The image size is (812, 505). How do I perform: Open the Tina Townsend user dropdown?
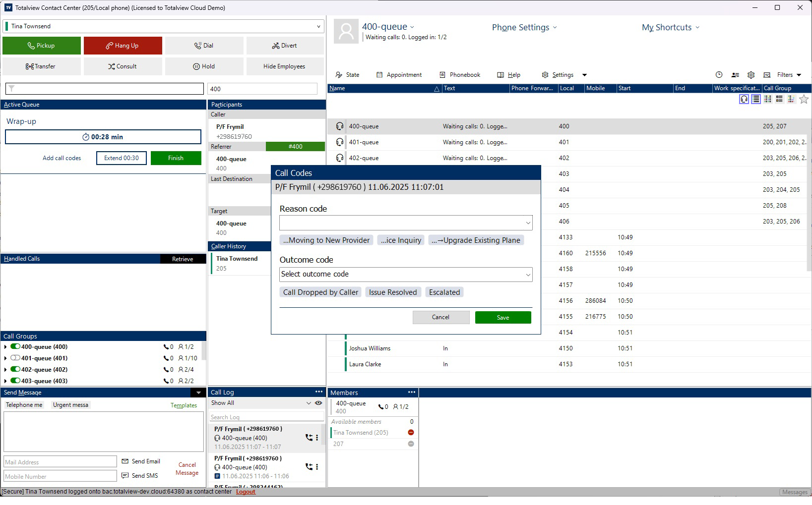tap(163, 26)
